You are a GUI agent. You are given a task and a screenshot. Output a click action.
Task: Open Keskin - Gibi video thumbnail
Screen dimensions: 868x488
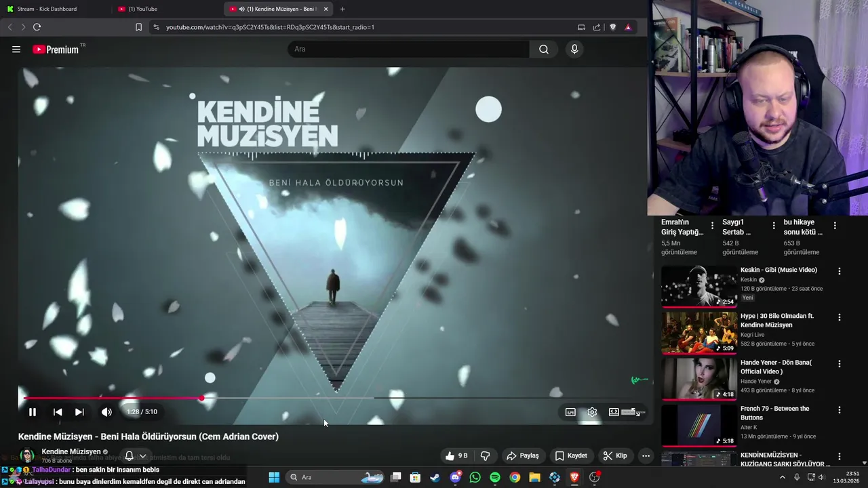click(698, 286)
